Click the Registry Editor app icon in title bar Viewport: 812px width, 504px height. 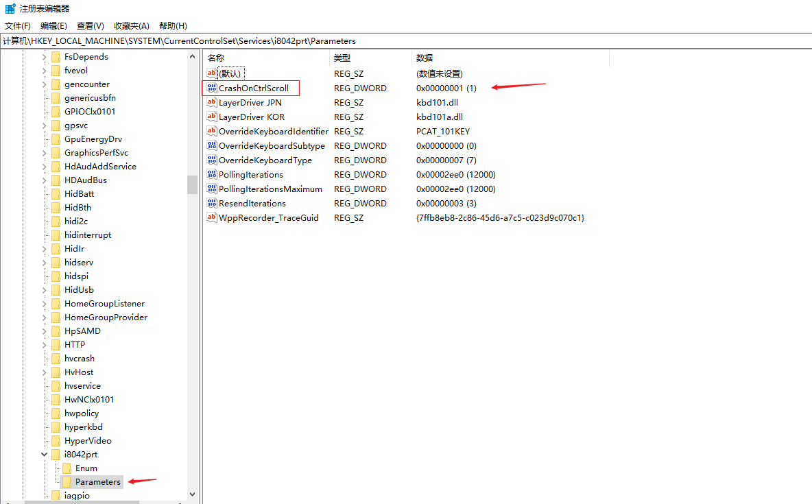pyautogui.click(x=10, y=8)
